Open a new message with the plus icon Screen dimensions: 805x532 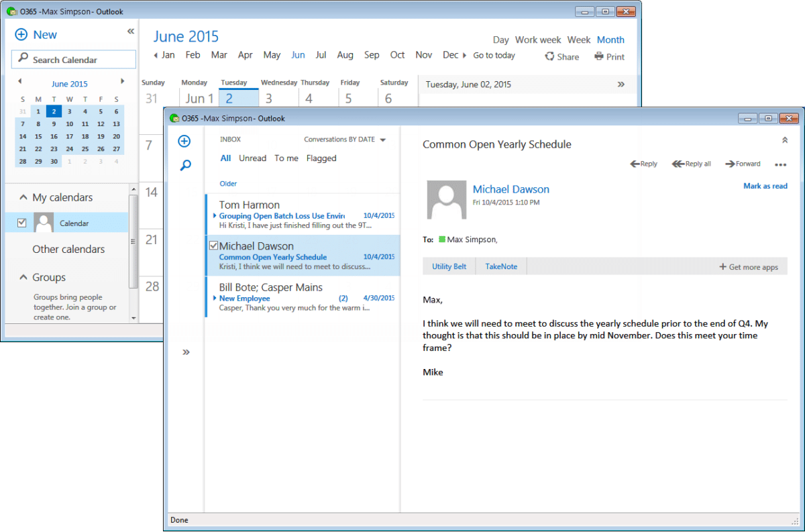click(184, 141)
